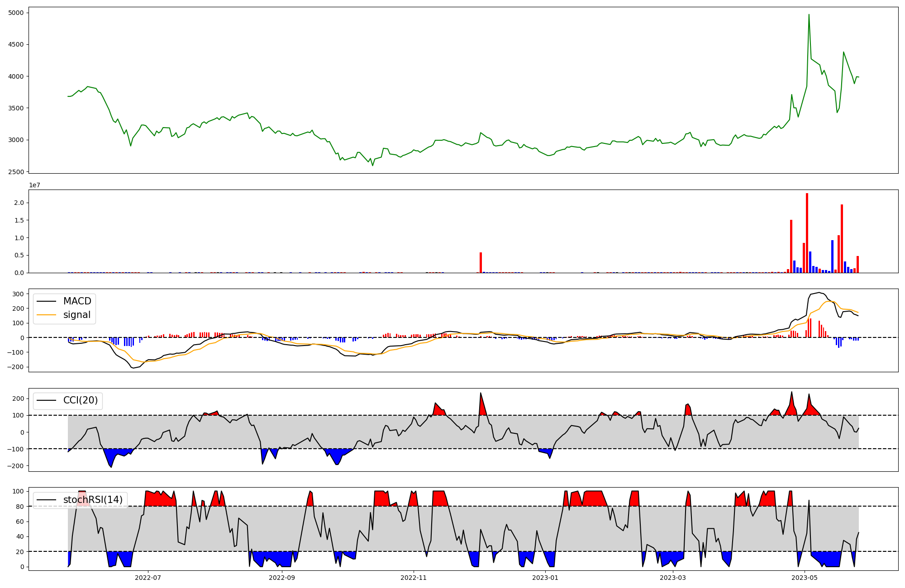Click the 2.0 tick on volume axis
The image size is (905, 588).
pos(19,203)
